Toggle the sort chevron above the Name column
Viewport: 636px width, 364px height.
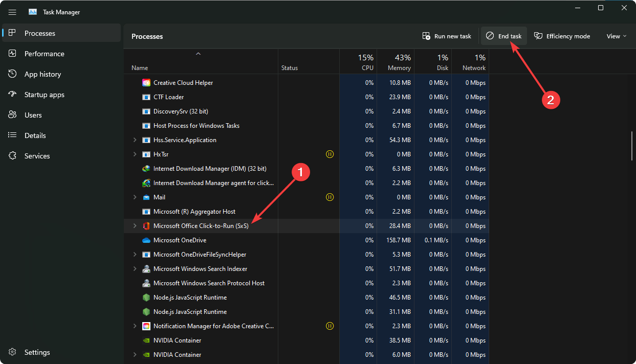[x=199, y=54]
